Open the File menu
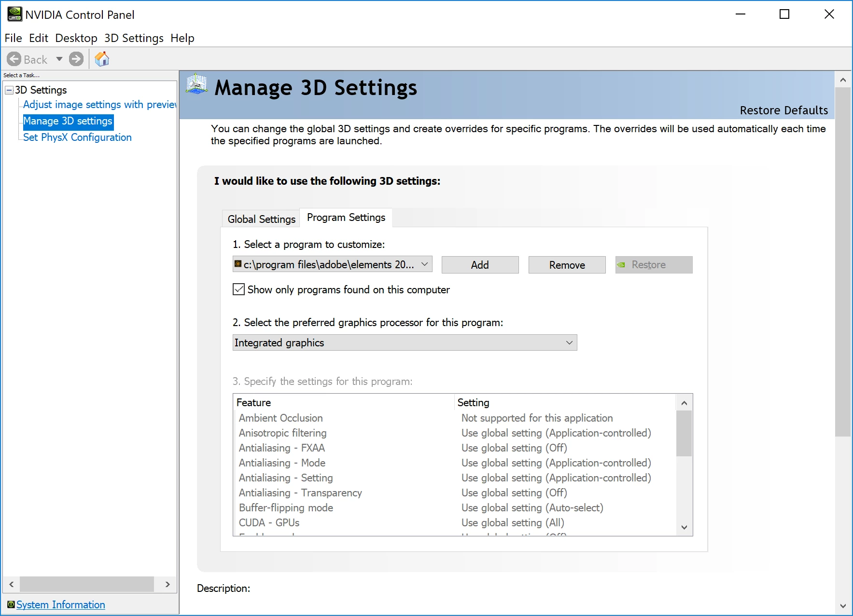This screenshot has height=616, width=853. 14,38
